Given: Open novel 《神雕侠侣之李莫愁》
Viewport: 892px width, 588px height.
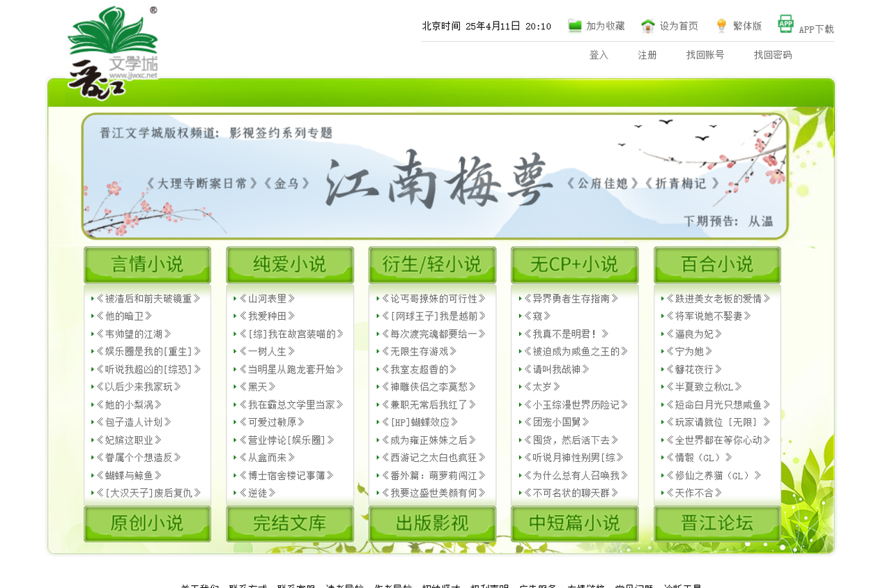Looking at the screenshot, I should coord(429,387).
